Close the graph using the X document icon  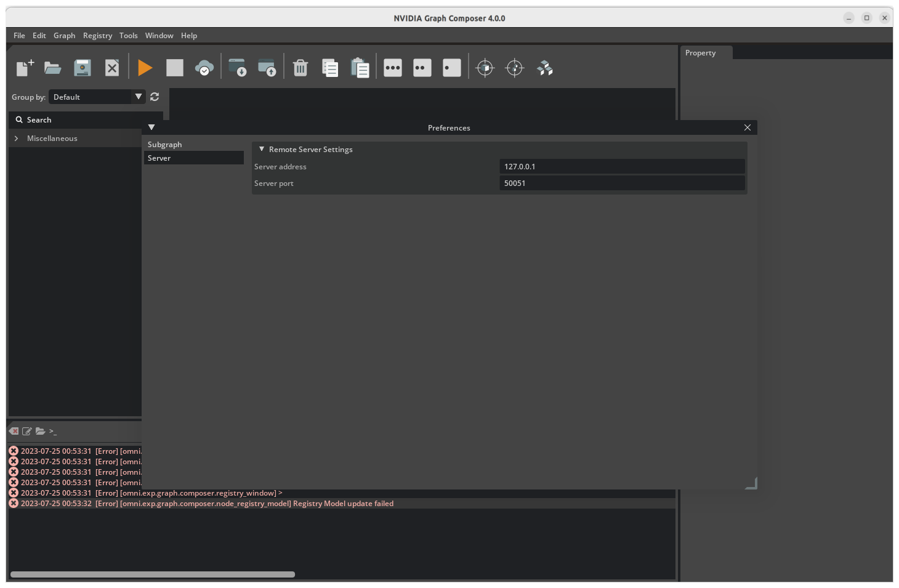(x=112, y=68)
